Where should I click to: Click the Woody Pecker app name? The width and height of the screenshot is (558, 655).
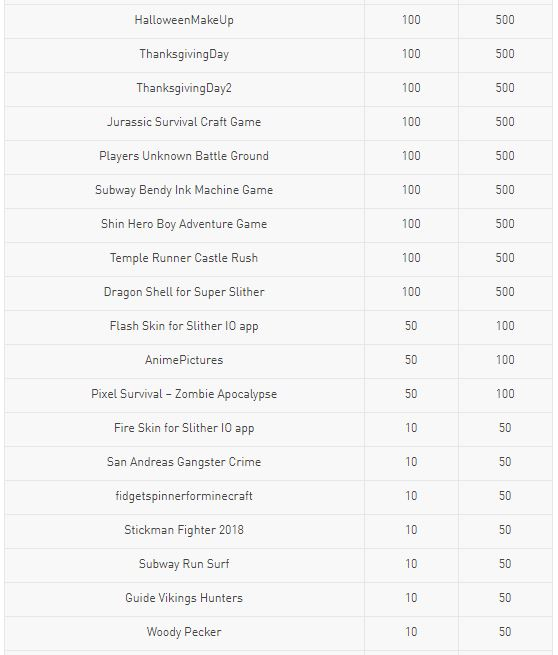184,632
